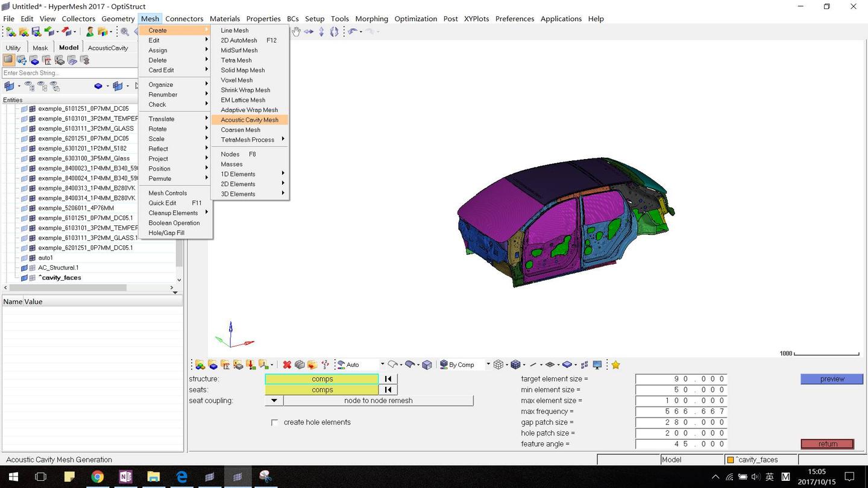Click the User Profiles person icon
868x488 pixels.
[x=90, y=32]
